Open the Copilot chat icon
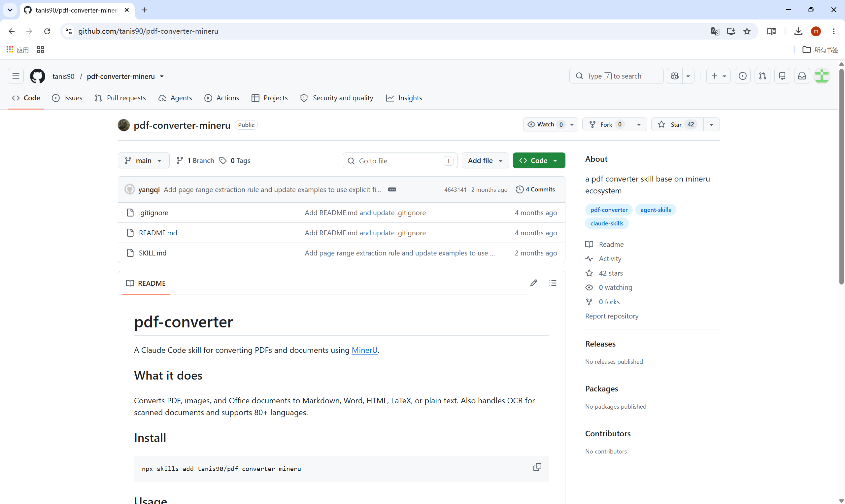Screen dimensions: 845x504 click(674, 76)
